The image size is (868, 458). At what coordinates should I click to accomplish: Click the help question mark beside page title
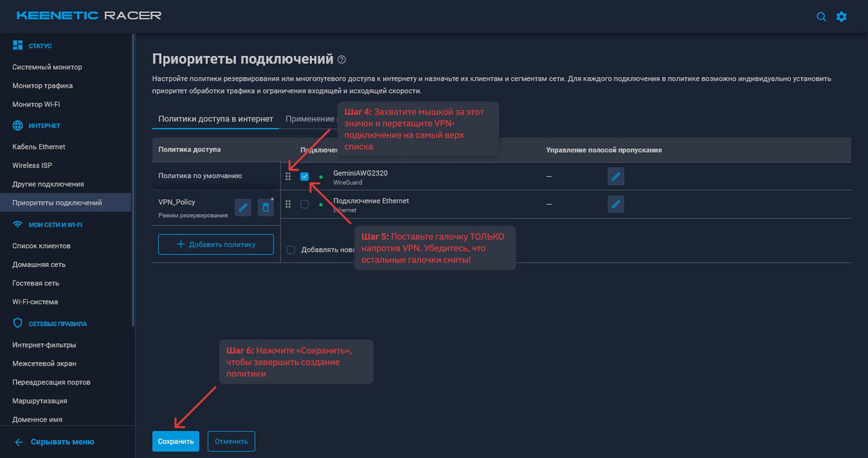[342, 60]
